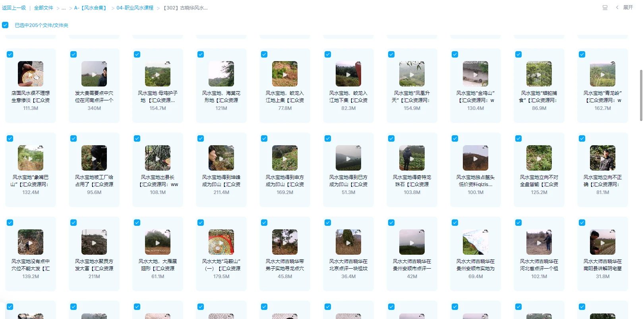Click the file name 风水大师古晓华在南阳县讲解阴宅墓
Viewport: 644px width, 319px height.
pos(603,265)
